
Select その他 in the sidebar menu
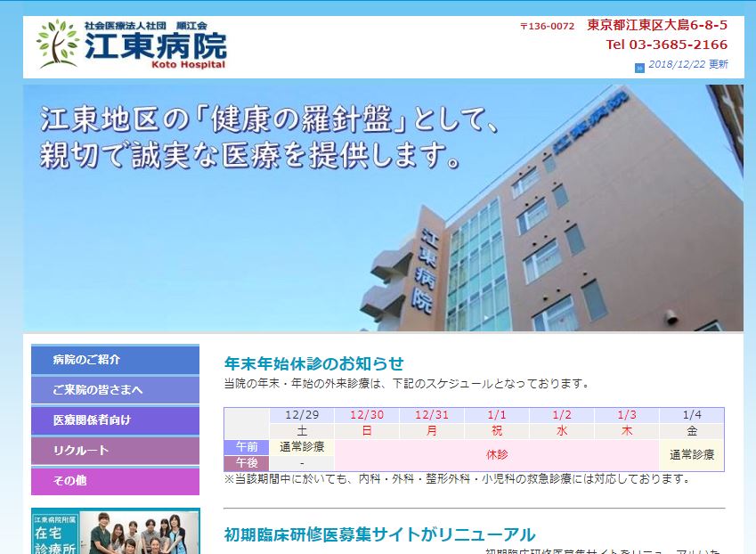(115, 481)
